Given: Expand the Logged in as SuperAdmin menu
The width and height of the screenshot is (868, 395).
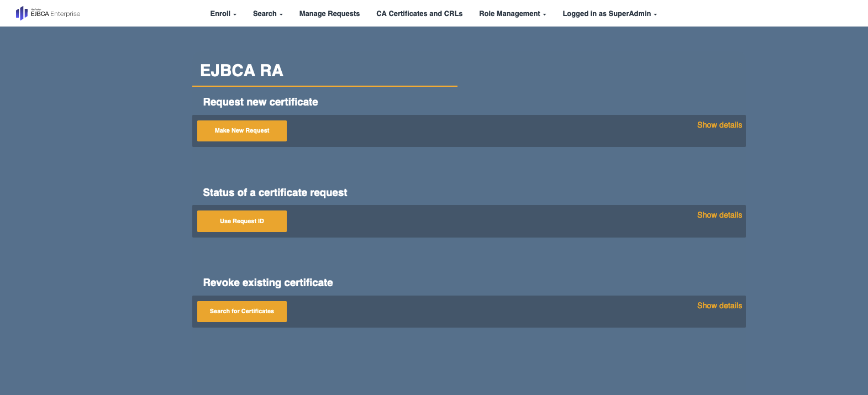Looking at the screenshot, I should pyautogui.click(x=609, y=14).
